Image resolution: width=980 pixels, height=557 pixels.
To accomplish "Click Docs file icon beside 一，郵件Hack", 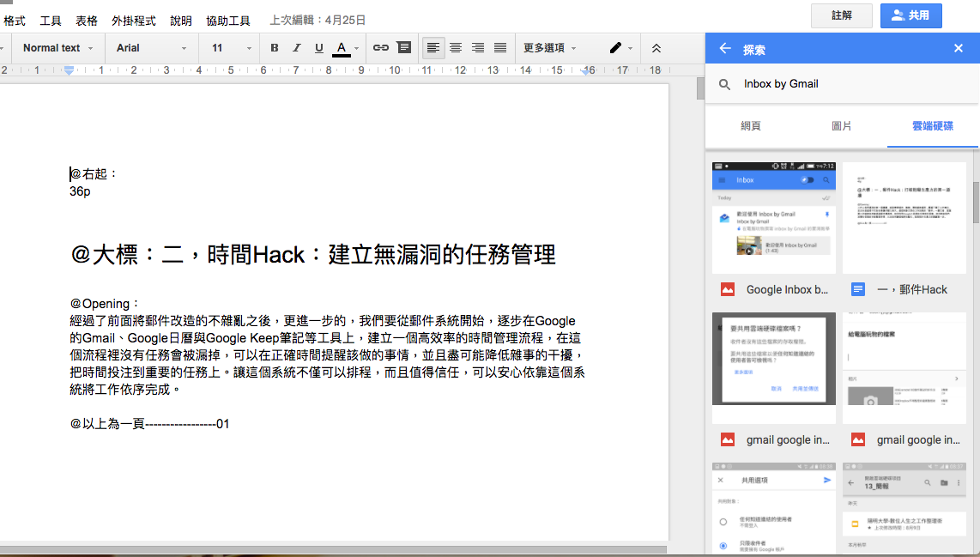I will (x=858, y=289).
